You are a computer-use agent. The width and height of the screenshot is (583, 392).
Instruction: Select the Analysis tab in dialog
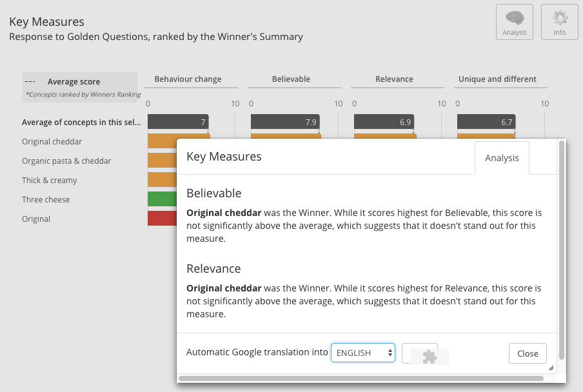point(502,158)
